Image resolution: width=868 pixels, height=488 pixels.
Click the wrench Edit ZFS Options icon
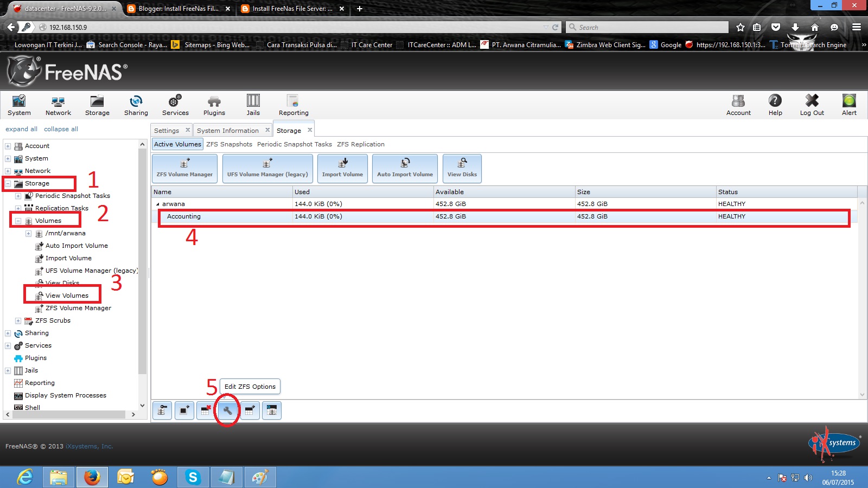point(227,410)
